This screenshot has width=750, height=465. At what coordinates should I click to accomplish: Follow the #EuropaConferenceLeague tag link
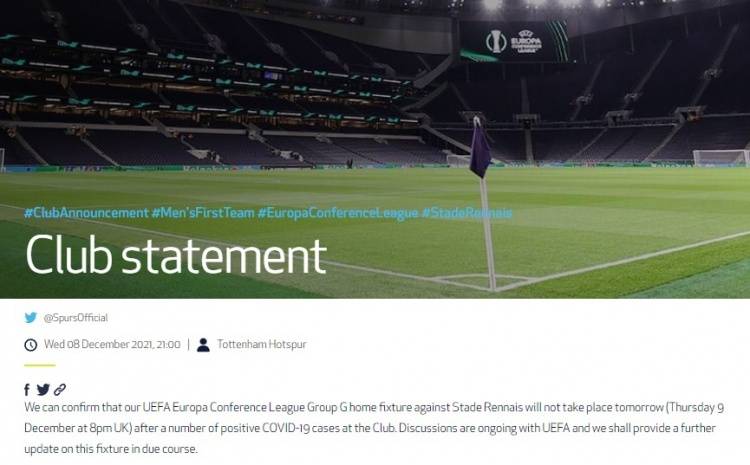[x=338, y=213]
